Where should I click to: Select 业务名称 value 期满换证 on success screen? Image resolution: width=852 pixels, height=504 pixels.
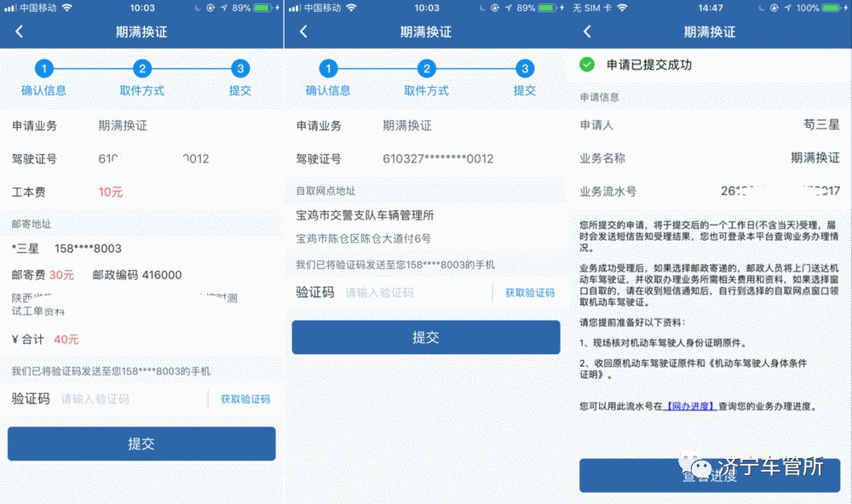tap(815, 157)
